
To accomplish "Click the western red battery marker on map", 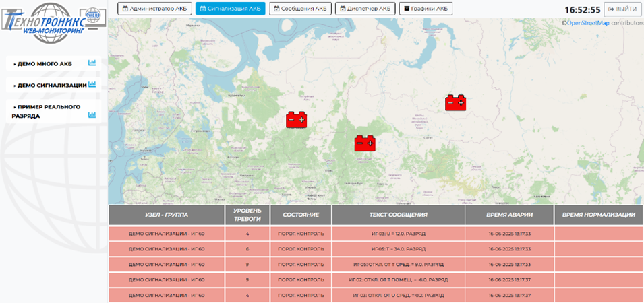I will (x=296, y=120).
